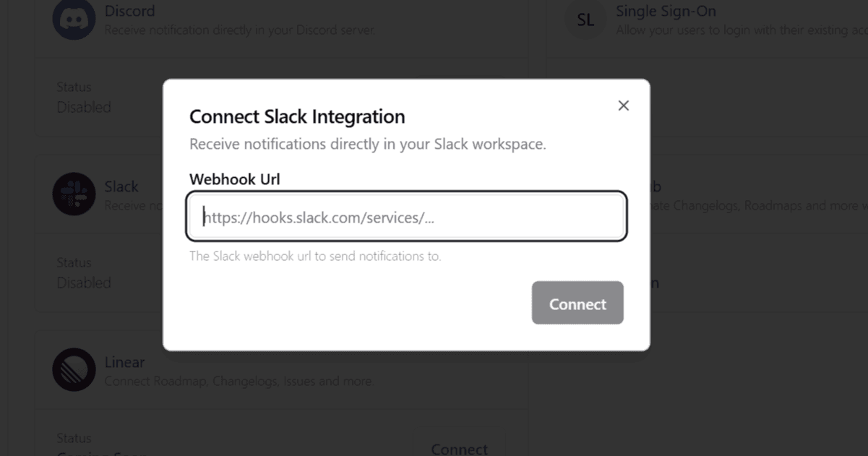This screenshot has width=868, height=456.
Task: Close the Connect Slack Integration dialog
Action: pyautogui.click(x=624, y=106)
